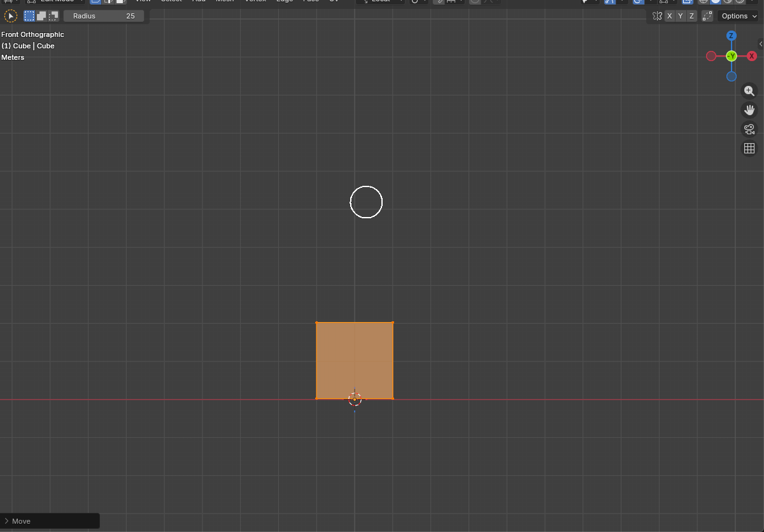Click the pan hand icon
The width and height of the screenshot is (764, 532).
[749, 110]
